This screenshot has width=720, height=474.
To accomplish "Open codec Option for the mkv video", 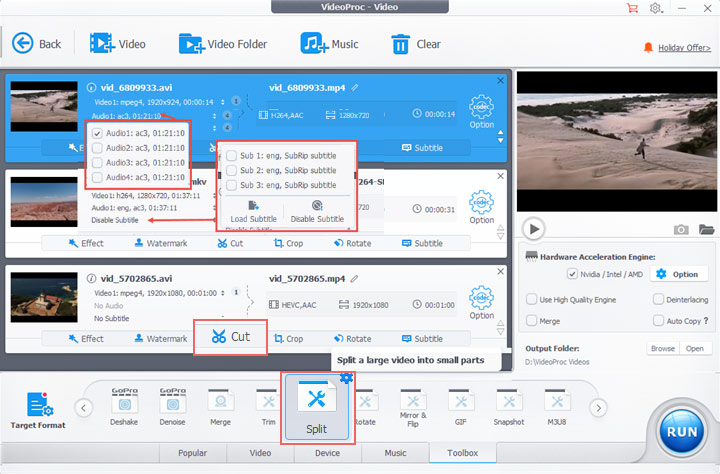I will pos(481,207).
